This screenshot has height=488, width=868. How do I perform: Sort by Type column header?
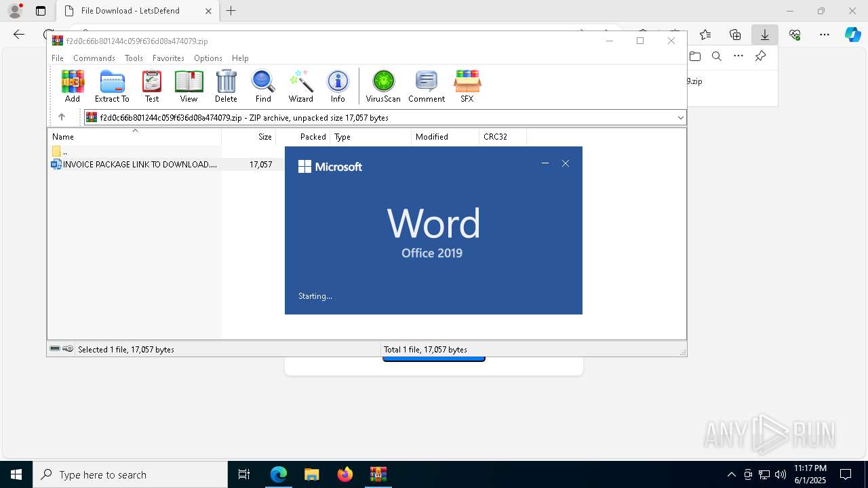click(x=370, y=137)
